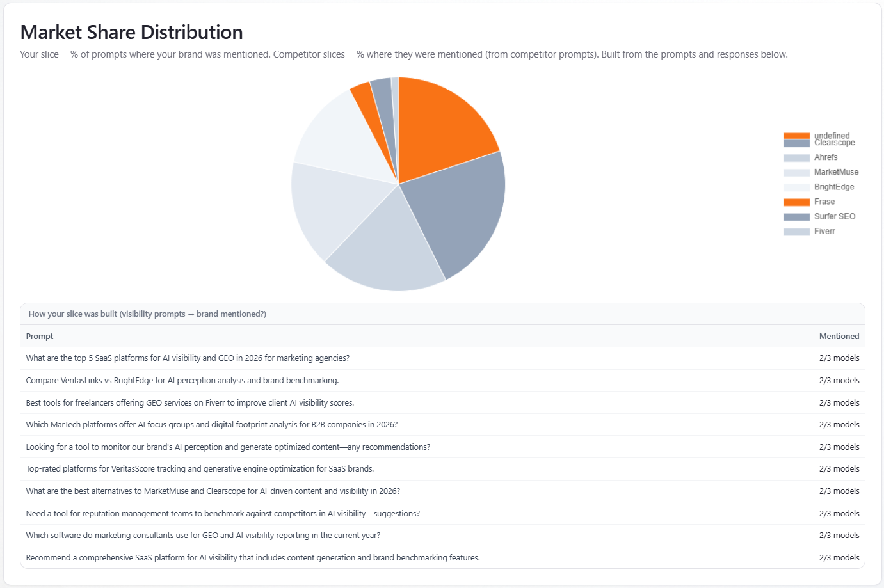Click the 'How your slice was built' section header
The height and width of the screenshot is (588, 884).
pos(147,314)
